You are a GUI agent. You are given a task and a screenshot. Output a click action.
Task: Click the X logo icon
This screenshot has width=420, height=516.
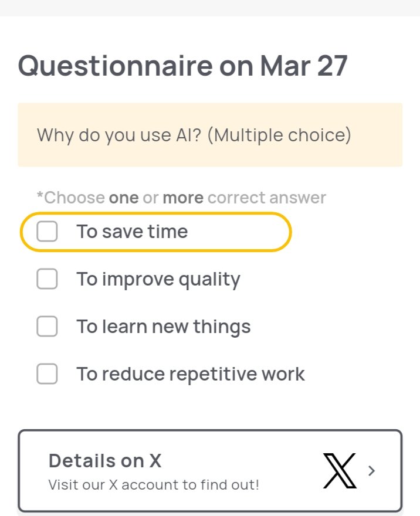point(340,470)
